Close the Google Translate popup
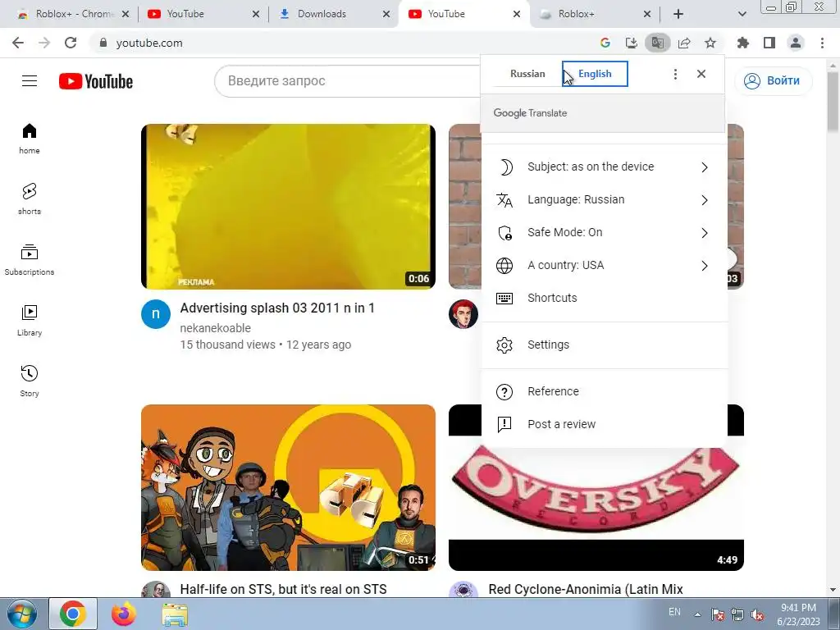The image size is (840, 630). [701, 74]
